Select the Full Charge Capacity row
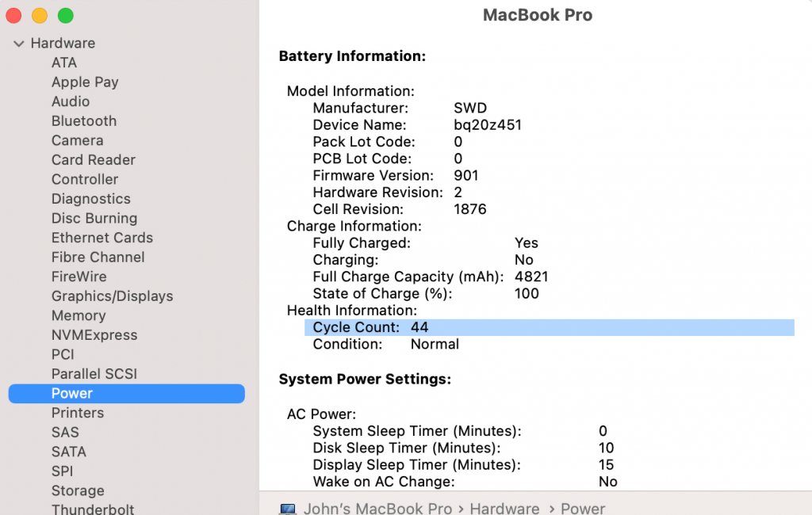 (x=431, y=277)
